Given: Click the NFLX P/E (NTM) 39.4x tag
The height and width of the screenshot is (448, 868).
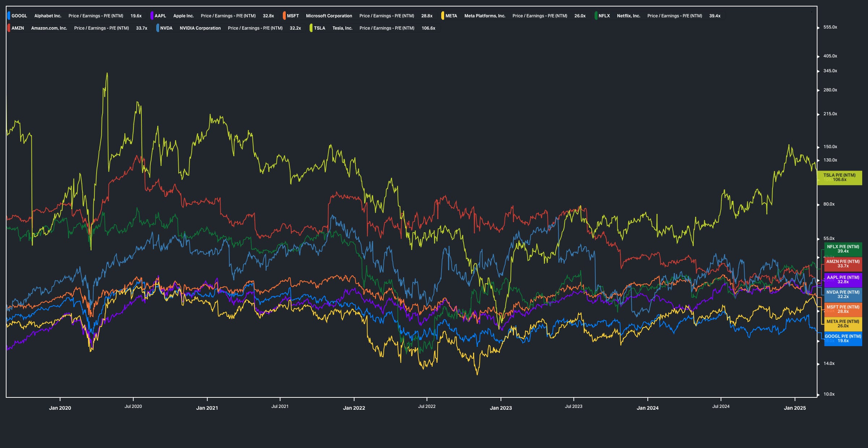Looking at the screenshot, I should [843, 249].
